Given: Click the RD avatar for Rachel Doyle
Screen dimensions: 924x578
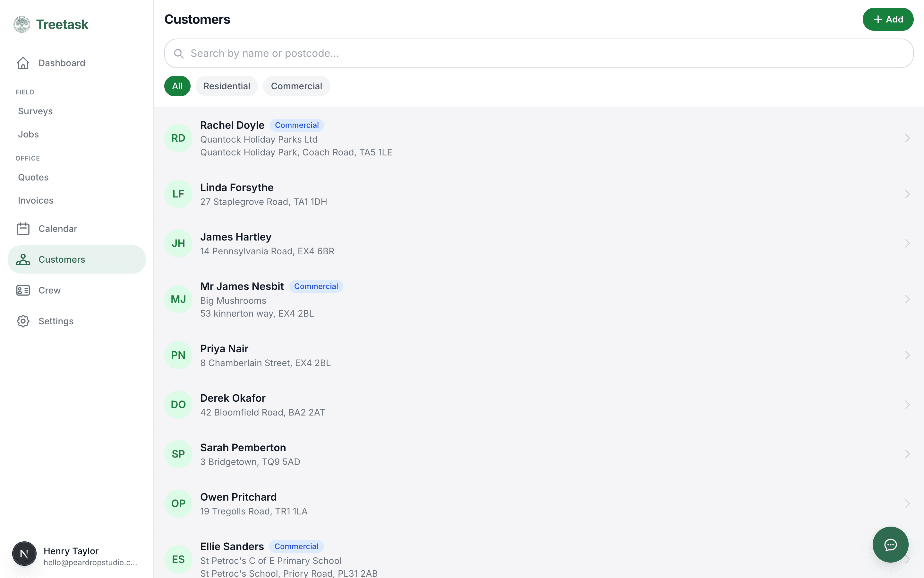Looking at the screenshot, I should click(x=178, y=138).
